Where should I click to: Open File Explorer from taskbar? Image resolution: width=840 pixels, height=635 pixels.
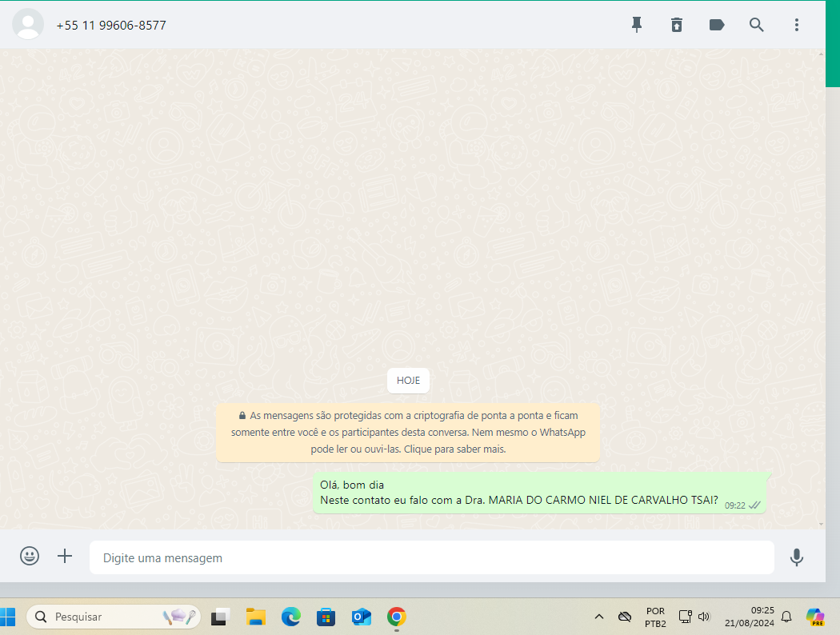(255, 617)
